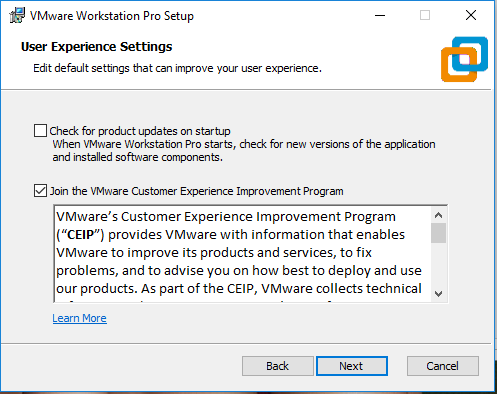497x394 pixels.
Task: Click the scroll up arrow in CEIP text box
Action: pyautogui.click(x=438, y=215)
